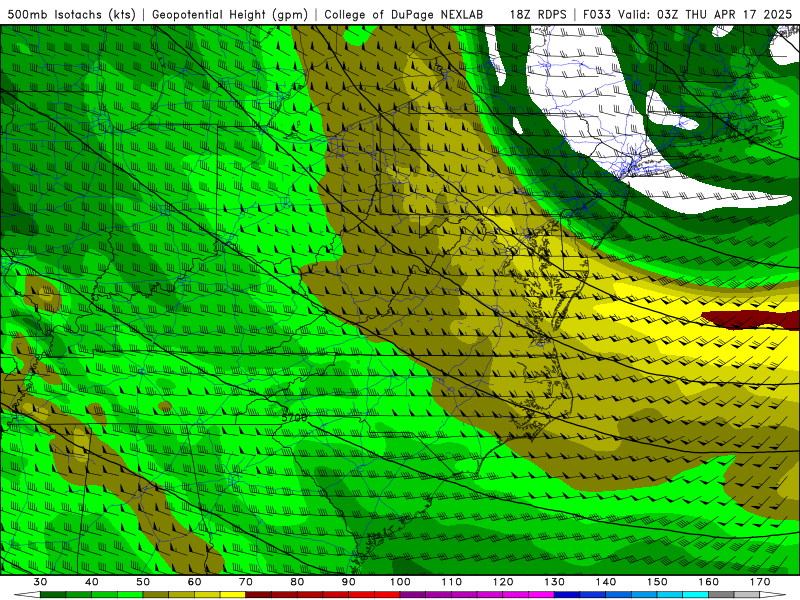Click the '18Z RDPS' model run label
800x600 pixels.
pyautogui.click(x=538, y=14)
